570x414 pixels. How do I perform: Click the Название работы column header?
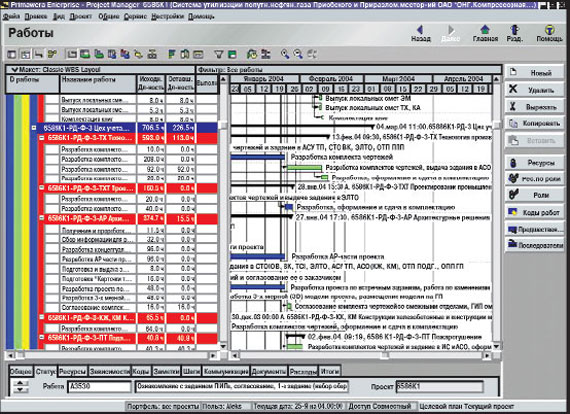tap(97, 84)
